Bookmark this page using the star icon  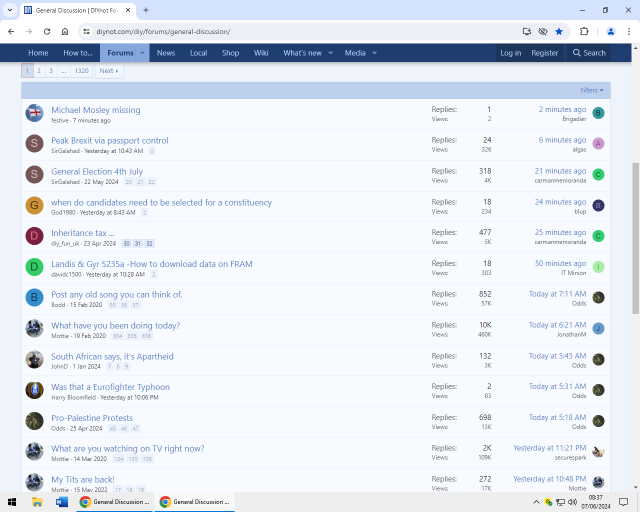pyautogui.click(x=559, y=31)
